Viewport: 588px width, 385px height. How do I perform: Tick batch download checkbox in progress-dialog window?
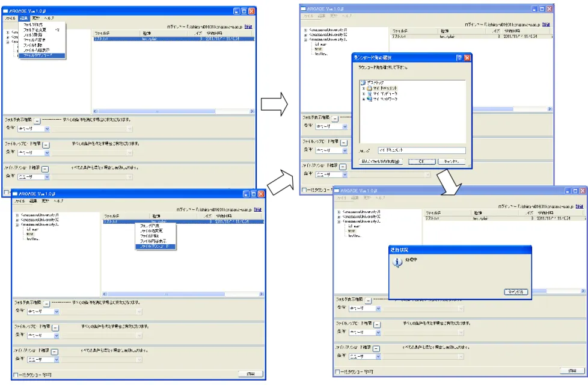[x=337, y=372]
